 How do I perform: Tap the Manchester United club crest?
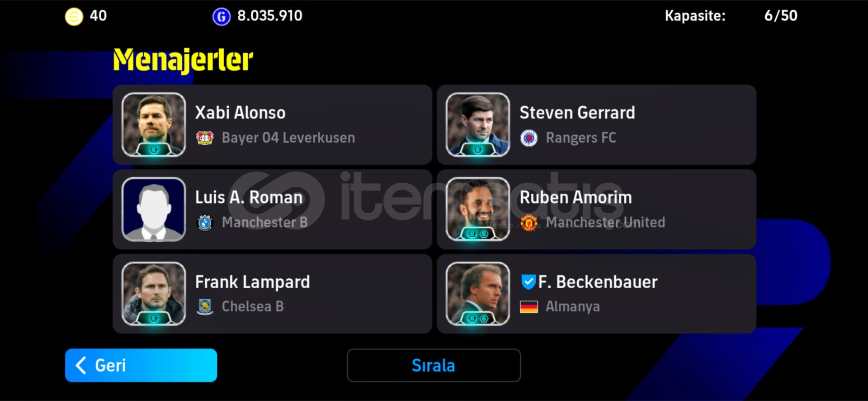click(529, 222)
